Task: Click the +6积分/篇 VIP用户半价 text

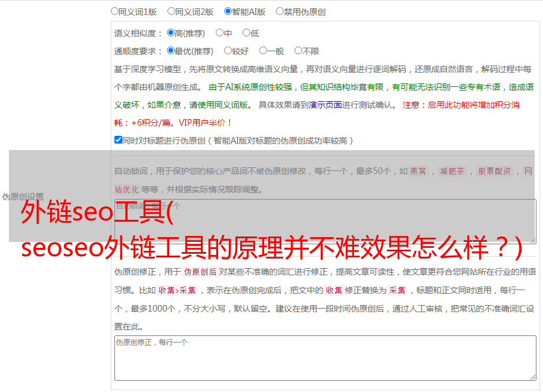Action: [181, 123]
